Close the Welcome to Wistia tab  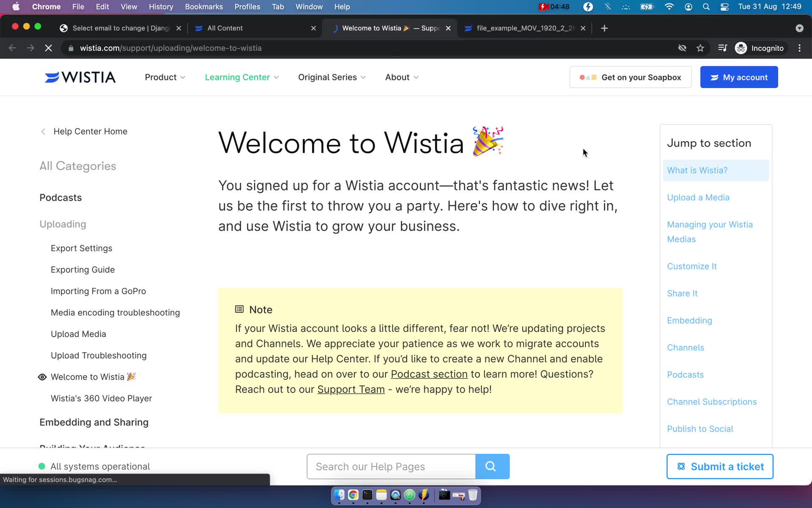pyautogui.click(x=448, y=28)
